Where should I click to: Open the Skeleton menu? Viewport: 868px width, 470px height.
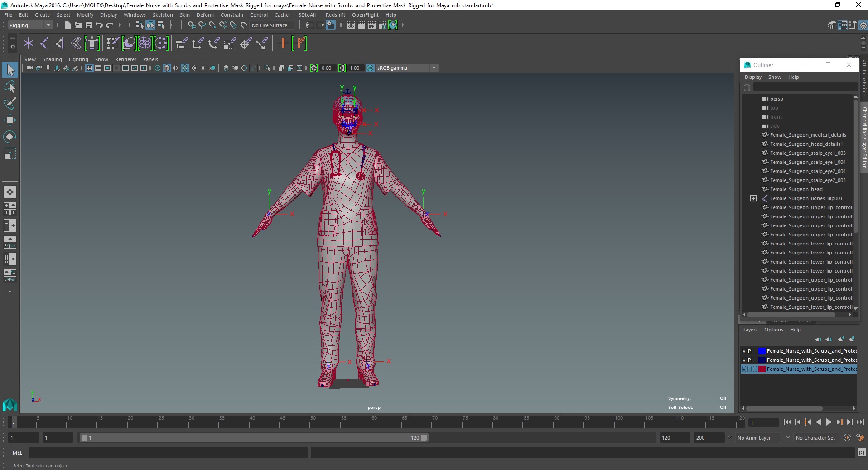point(163,15)
